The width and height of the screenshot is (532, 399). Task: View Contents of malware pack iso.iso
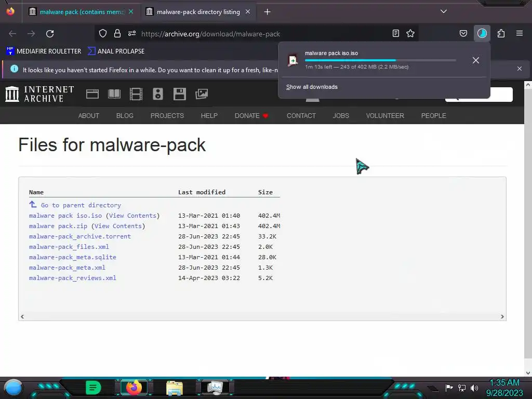(x=132, y=216)
